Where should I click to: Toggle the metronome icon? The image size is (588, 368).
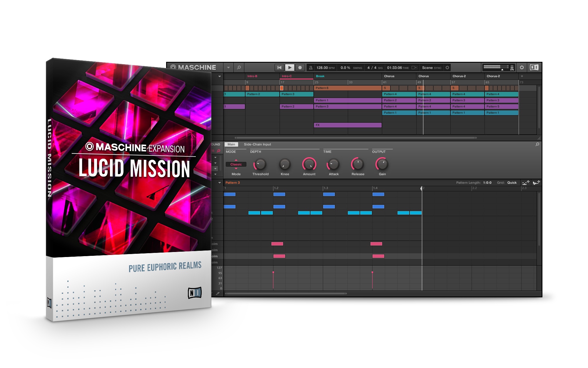[x=310, y=68]
